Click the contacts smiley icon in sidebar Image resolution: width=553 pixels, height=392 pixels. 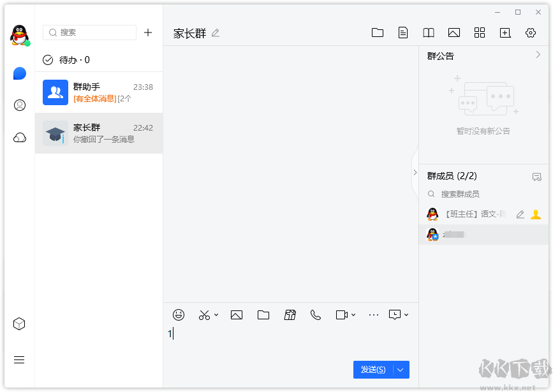click(19, 105)
